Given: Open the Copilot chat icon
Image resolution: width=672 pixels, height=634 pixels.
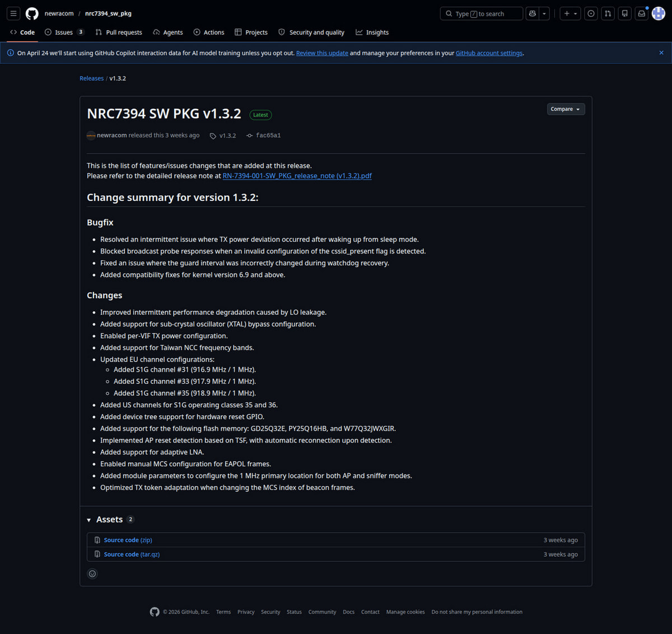Looking at the screenshot, I should [x=533, y=13].
